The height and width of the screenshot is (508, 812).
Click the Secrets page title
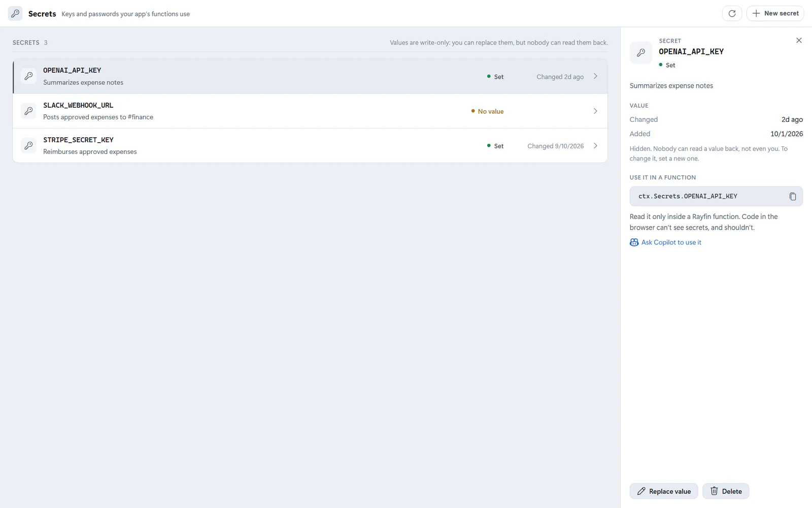click(x=42, y=14)
